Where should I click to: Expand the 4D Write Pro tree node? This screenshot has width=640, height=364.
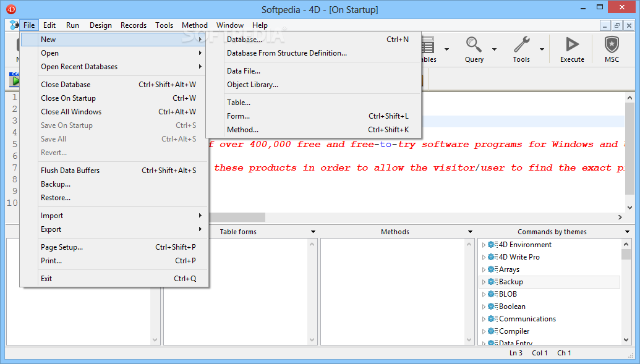click(x=484, y=257)
